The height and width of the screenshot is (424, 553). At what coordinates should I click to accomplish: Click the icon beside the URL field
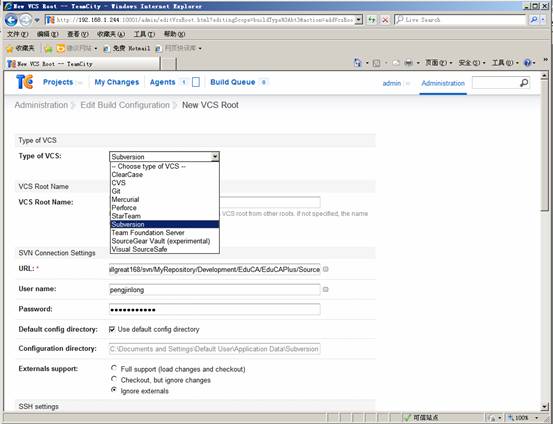pos(326,269)
